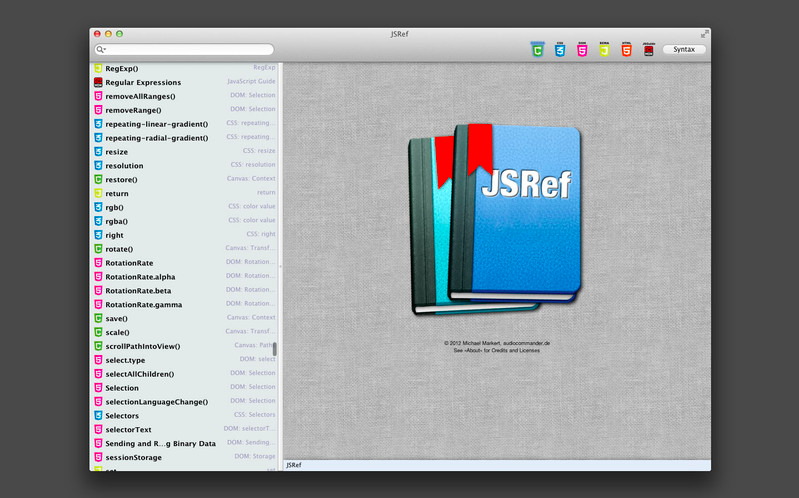This screenshot has height=498, width=799.
Task: Enter fullscreen using the window's top-right arrows icon
Action: (704, 34)
